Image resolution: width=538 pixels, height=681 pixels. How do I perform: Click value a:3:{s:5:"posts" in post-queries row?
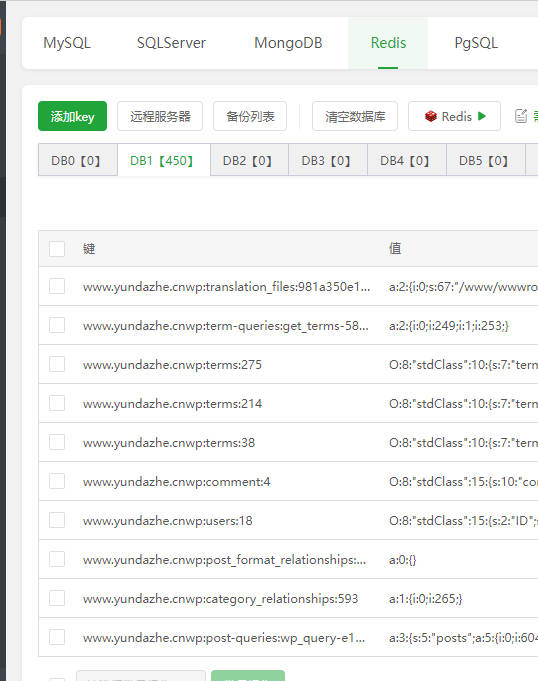(463, 638)
